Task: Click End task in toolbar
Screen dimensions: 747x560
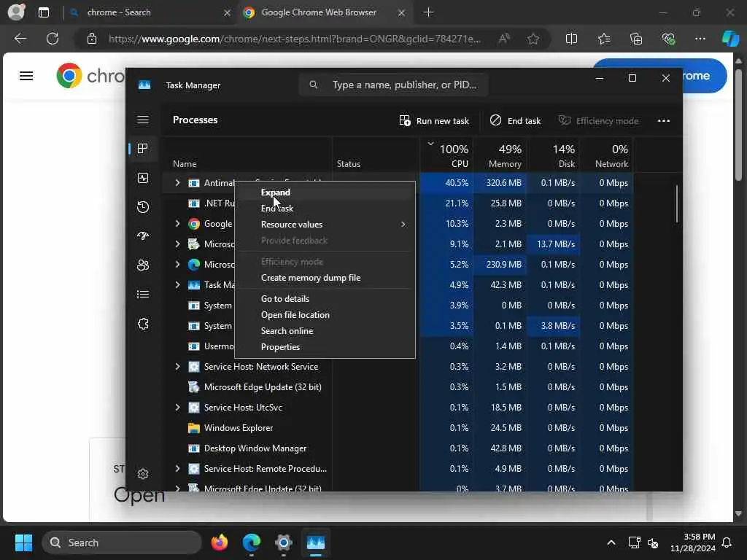Action: (516, 121)
